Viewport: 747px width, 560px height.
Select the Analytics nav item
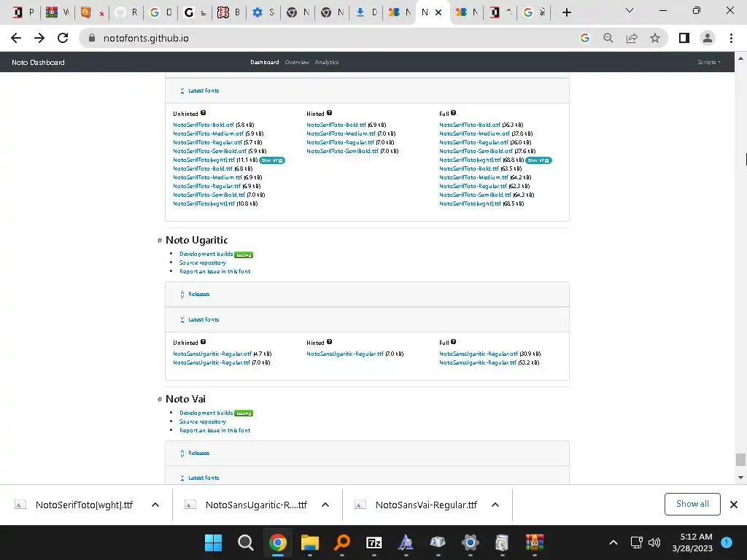(x=327, y=63)
